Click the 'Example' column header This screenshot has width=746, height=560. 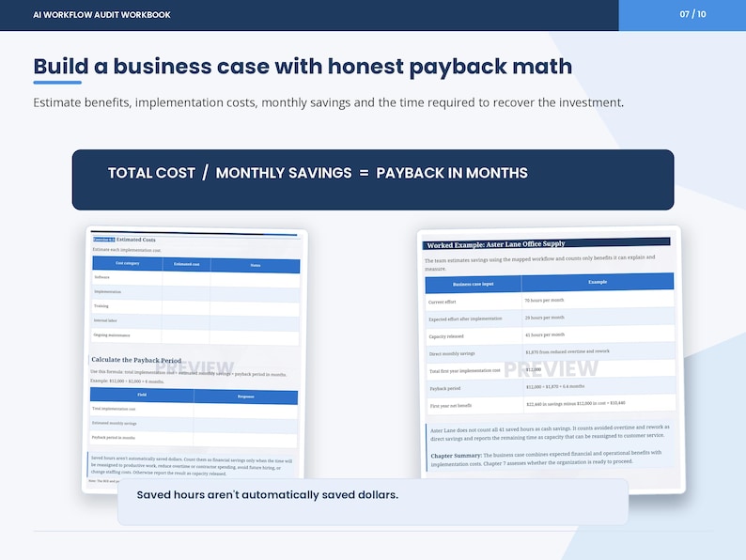[x=598, y=282]
